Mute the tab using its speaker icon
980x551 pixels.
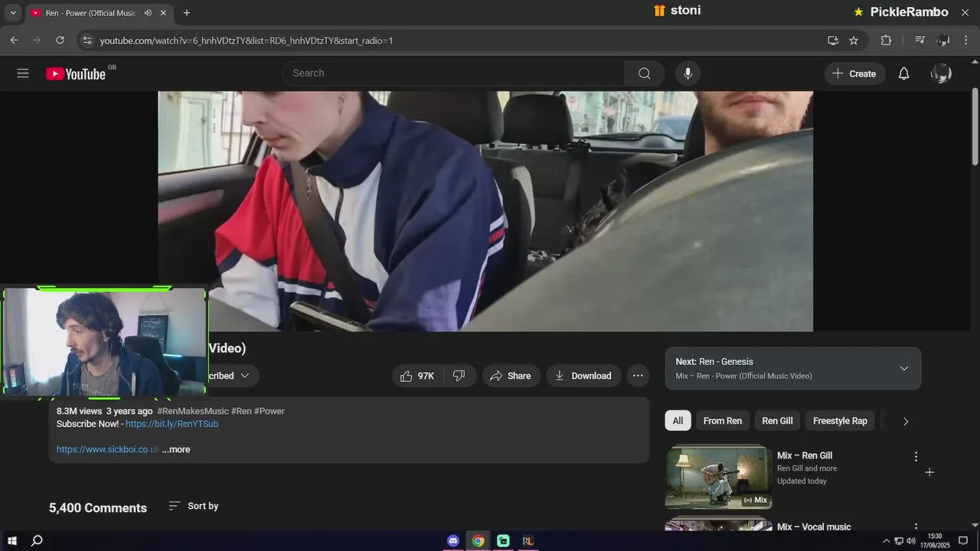point(148,13)
